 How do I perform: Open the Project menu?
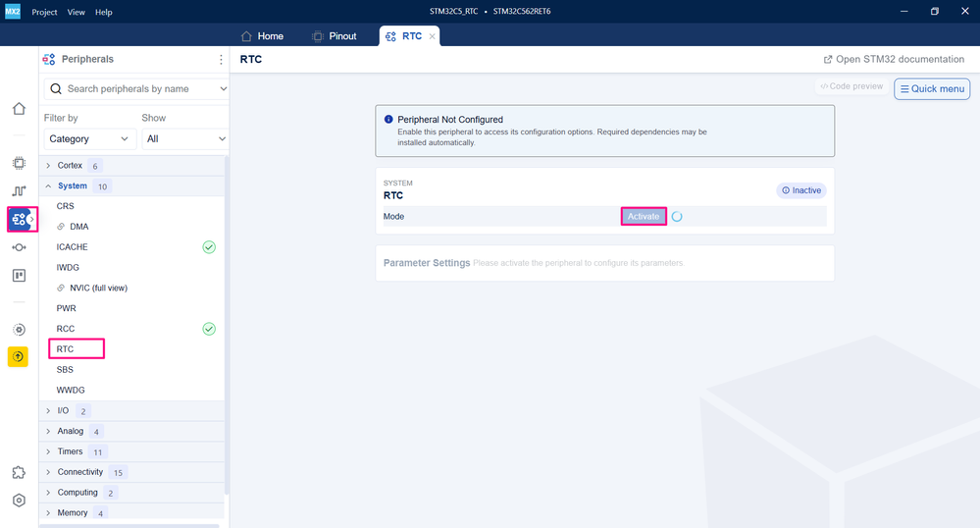[44, 12]
